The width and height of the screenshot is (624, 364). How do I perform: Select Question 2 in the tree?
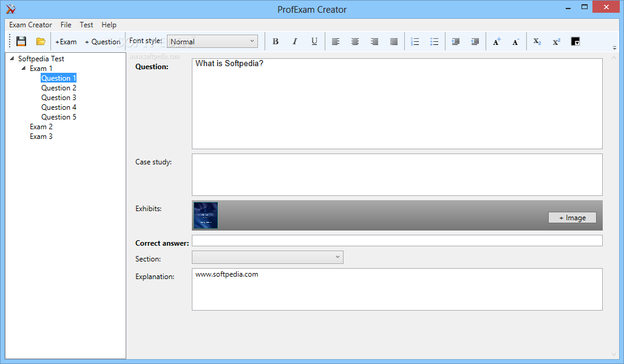(58, 87)
